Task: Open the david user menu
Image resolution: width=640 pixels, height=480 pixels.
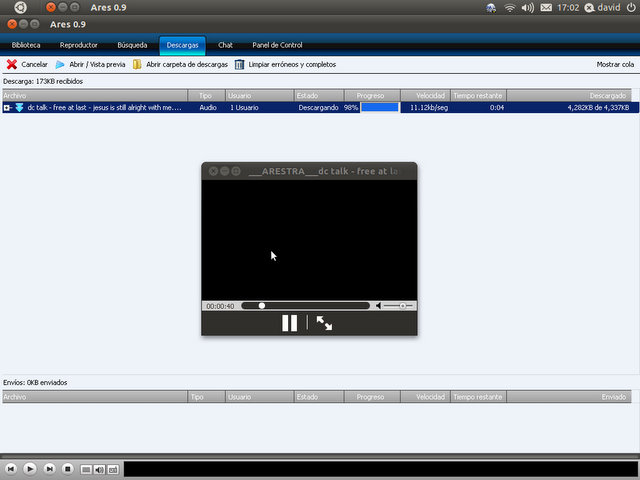Action: 602,8
